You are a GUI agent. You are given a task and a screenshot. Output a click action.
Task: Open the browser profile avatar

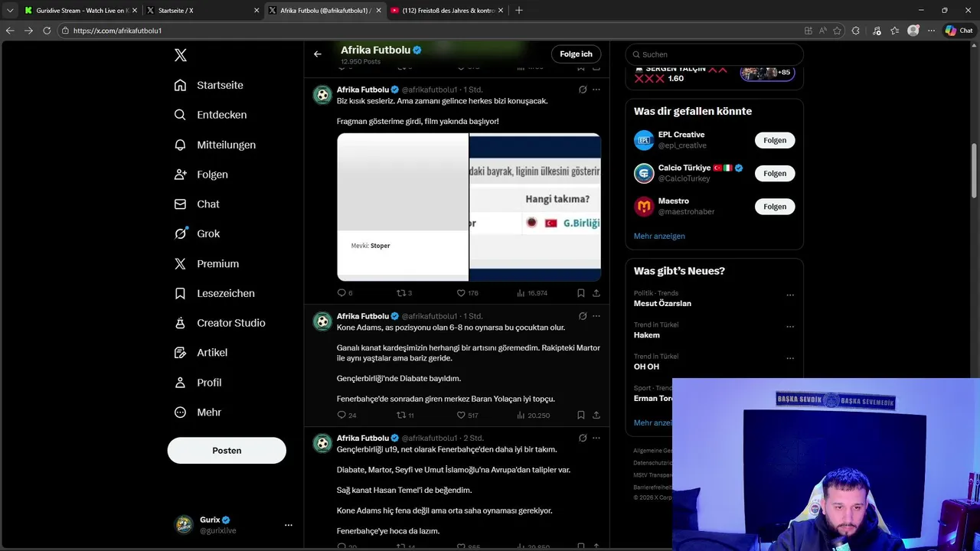point(913,31)
